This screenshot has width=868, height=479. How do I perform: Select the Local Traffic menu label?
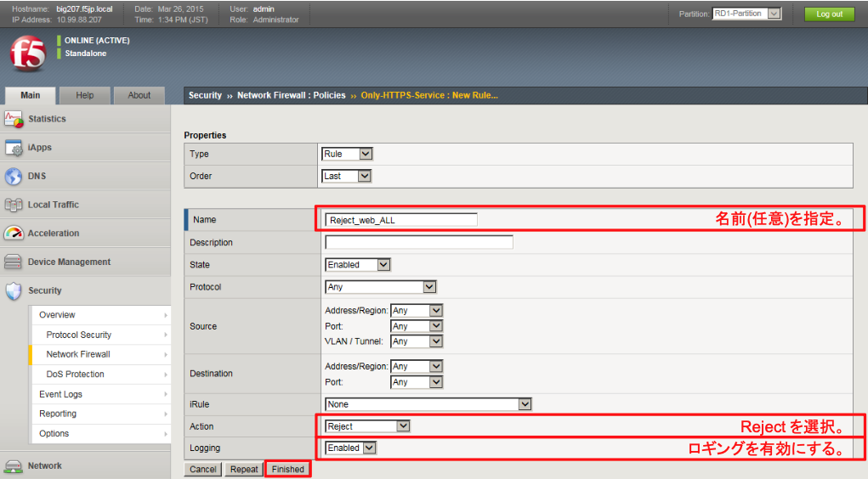pos(54,205)
